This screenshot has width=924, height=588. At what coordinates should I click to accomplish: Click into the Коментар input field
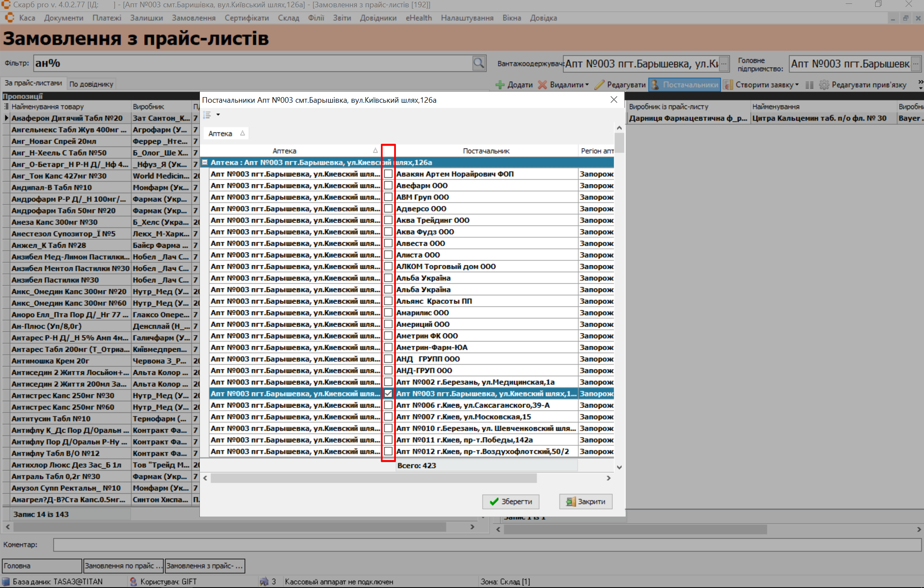pyautogui.click(x=487, y=545)
